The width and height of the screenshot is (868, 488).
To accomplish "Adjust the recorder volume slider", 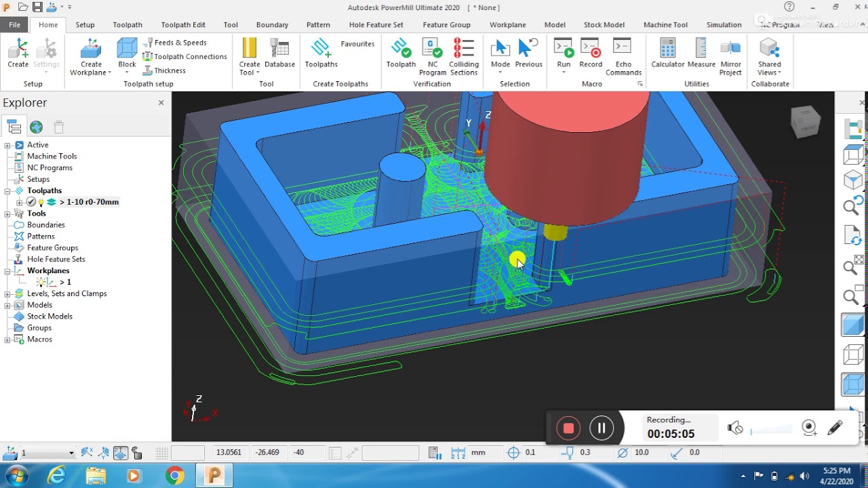I will (x=771, y=429).
